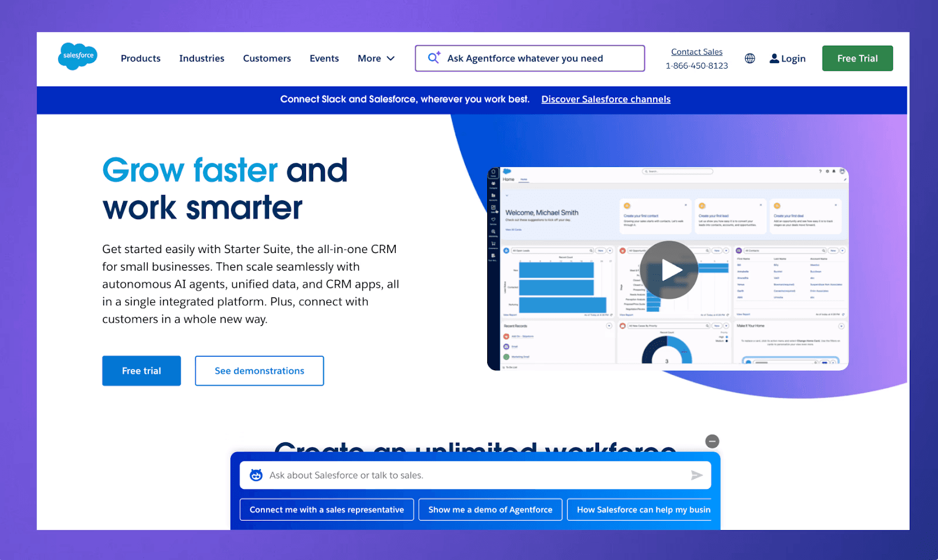The image size is (938, 560).
Task: Open See demonstrations
Action: pos(259,370)
